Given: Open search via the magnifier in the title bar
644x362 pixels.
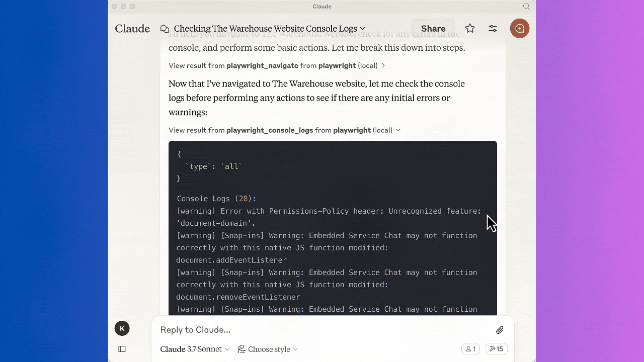Looking at the screenshot, I should [x=526, y=6].
